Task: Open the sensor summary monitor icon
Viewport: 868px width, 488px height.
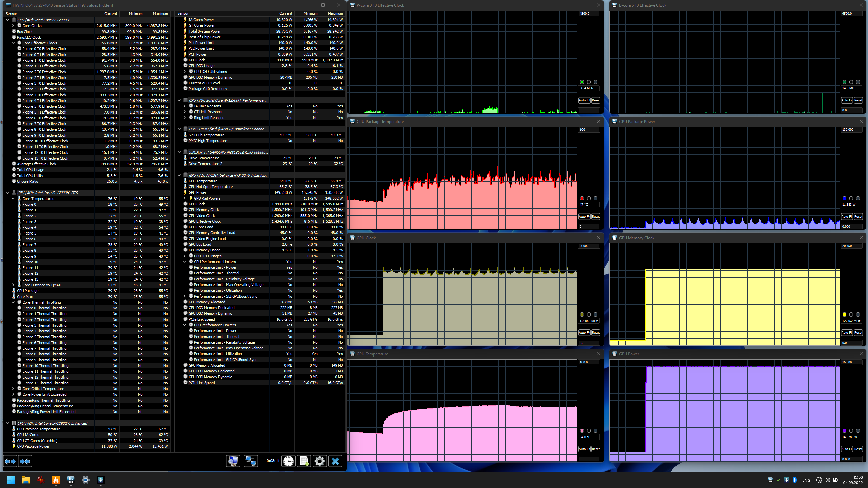Action: tap(233, 461)
